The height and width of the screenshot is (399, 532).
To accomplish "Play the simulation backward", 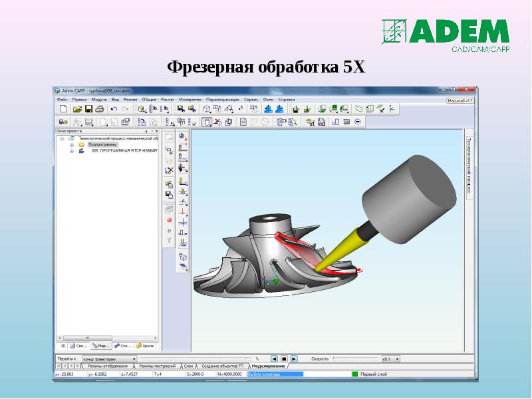I will click(274, 358).
